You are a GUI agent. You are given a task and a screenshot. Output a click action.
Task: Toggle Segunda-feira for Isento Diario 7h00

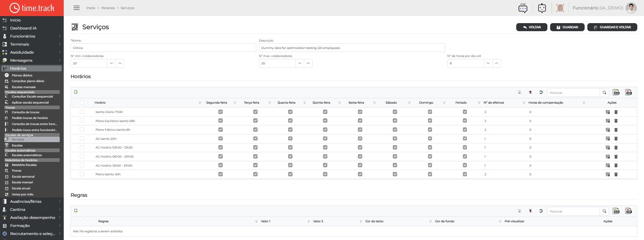tap(220, 112)
